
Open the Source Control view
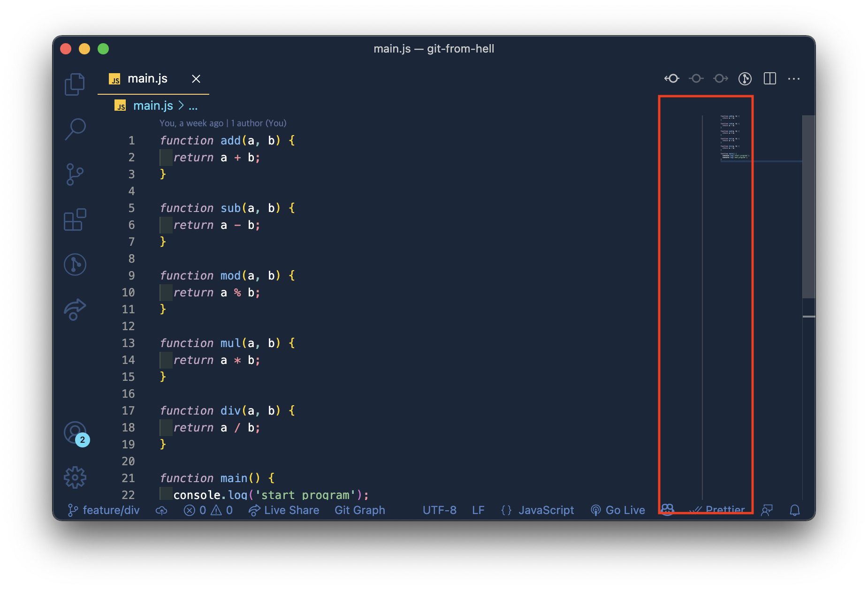point(75,174)
